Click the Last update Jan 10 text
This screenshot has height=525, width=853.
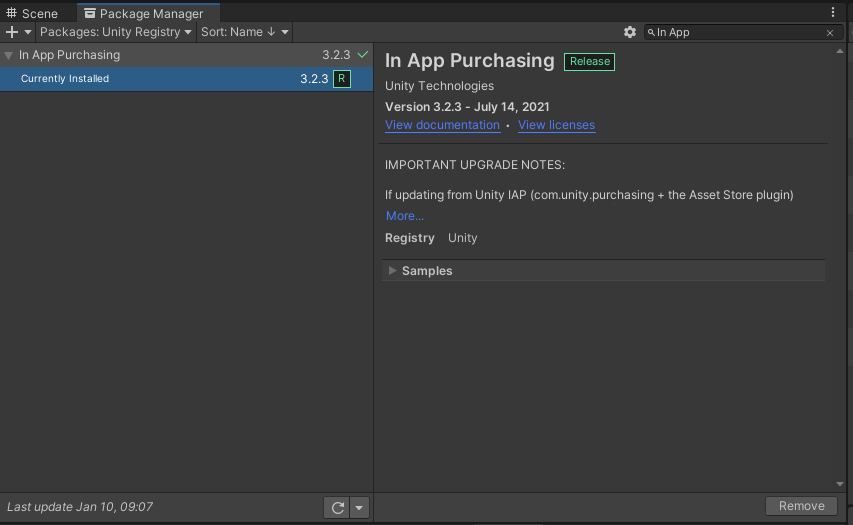[80, 507]
